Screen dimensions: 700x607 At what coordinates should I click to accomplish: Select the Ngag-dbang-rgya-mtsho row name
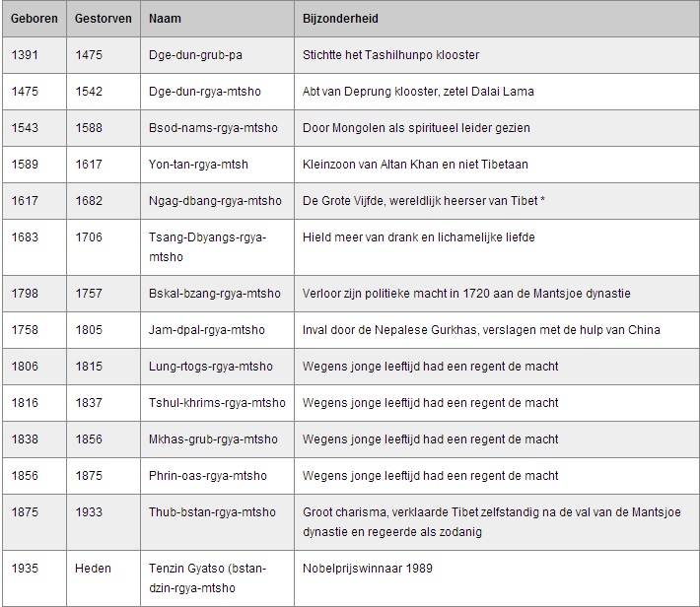click(x=216, y=201)
